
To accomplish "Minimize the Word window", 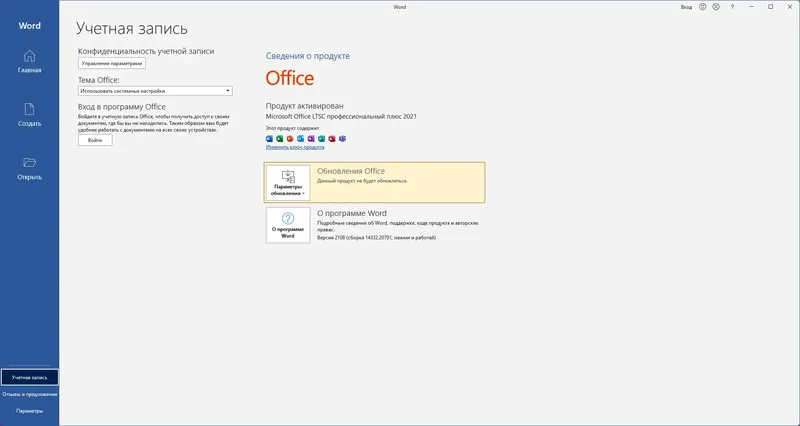I will tap(752, 7).
